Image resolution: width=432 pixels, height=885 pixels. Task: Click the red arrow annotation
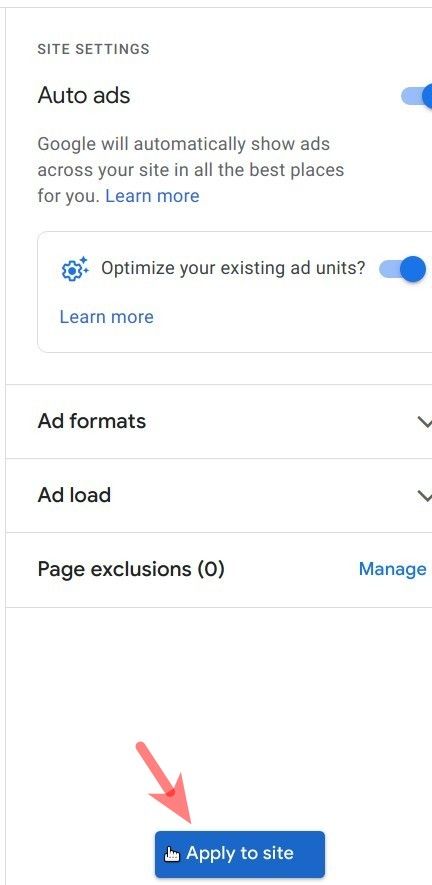(165, 782)
